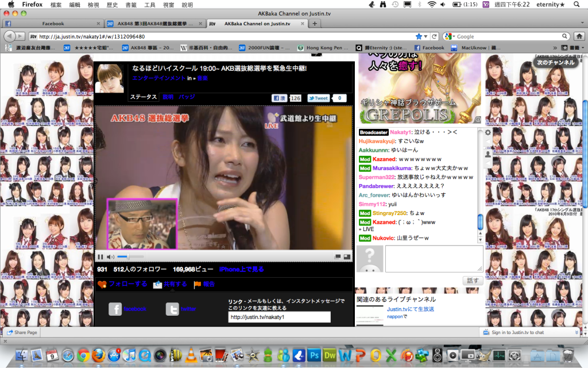
Task: Toggle popout player mode button
Action: tap(338, 256)
